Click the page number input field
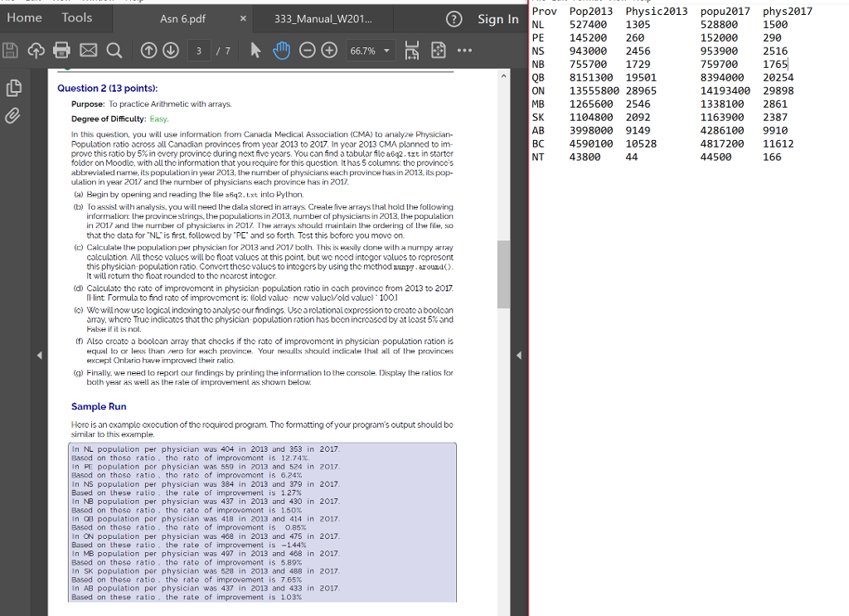The height and width of the screenshot is (616, 849). [198, 51]
